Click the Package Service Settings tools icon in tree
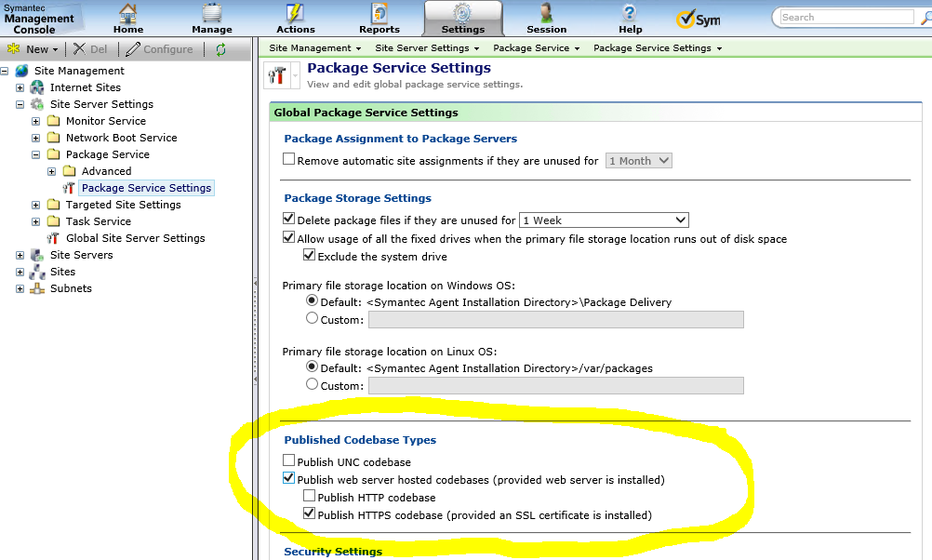Viewport: 932px width, 560px height. point(69,188)
